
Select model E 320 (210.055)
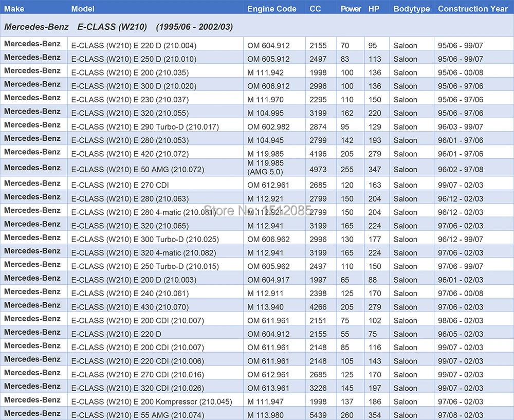coord(130,113)
